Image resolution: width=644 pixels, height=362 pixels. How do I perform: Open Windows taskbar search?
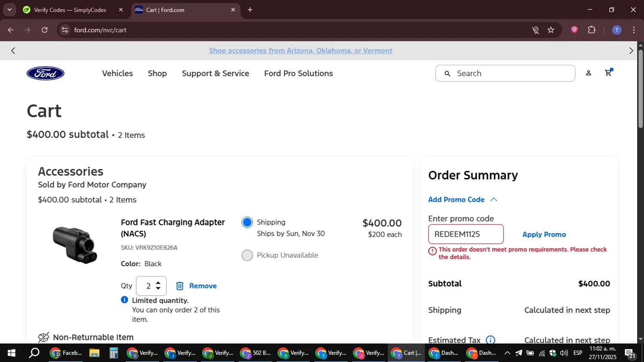pos(34,353)
